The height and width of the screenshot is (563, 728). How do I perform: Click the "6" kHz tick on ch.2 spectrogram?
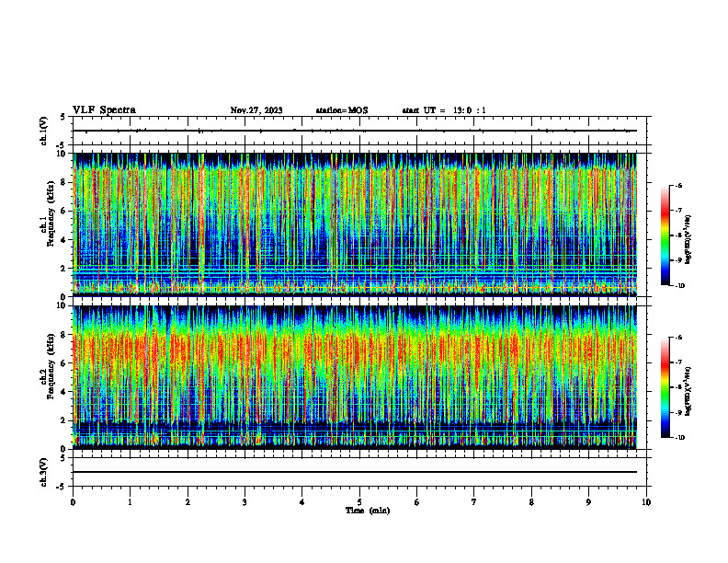coord(64,363)
